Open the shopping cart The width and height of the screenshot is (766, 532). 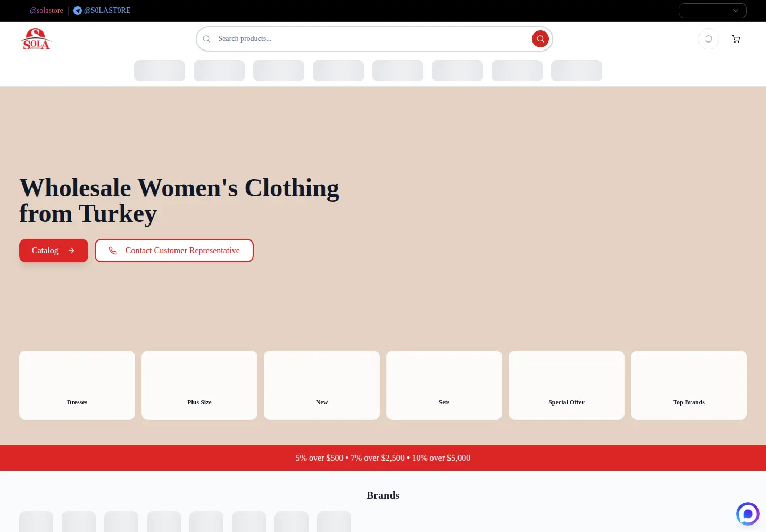(736, 39)
